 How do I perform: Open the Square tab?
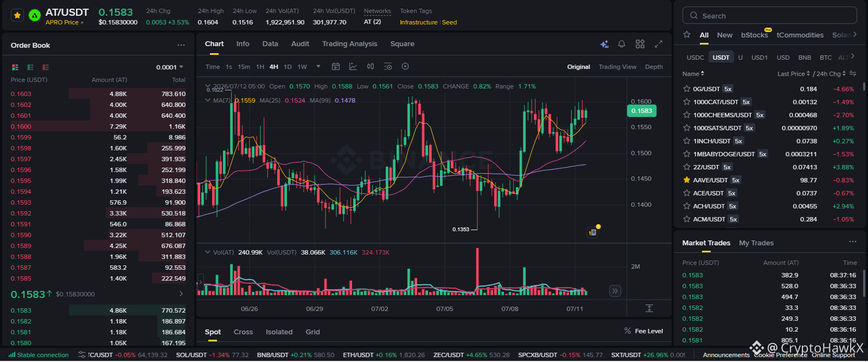coord(403,44)
